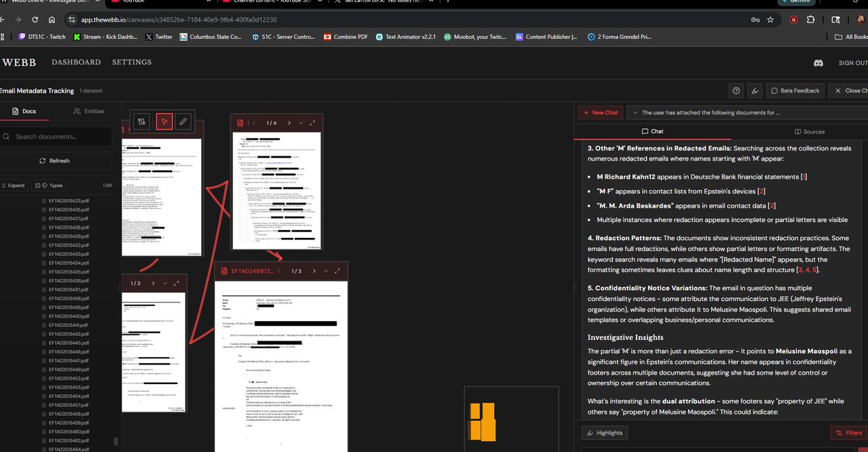Click the brush icon beside Beta Feedback
The height and width of the screenshot is (452, 868).
[x=755, y=90]
